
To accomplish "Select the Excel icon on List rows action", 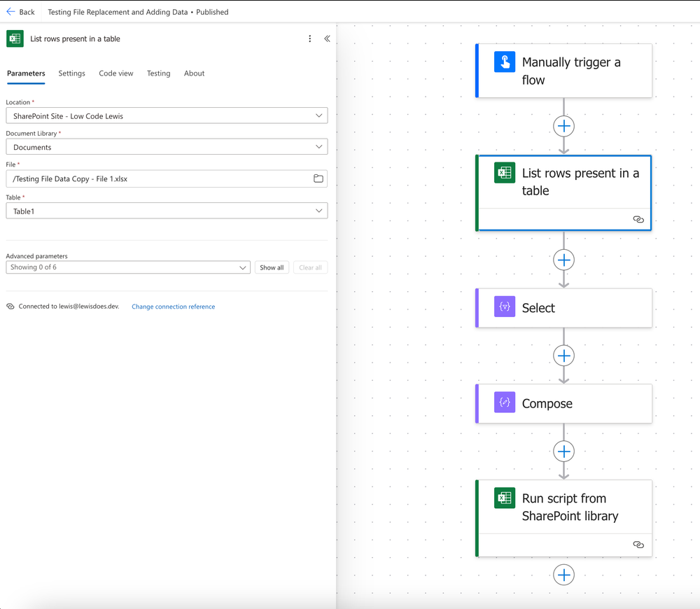I will pyautogui.click(x=505, y=173).
